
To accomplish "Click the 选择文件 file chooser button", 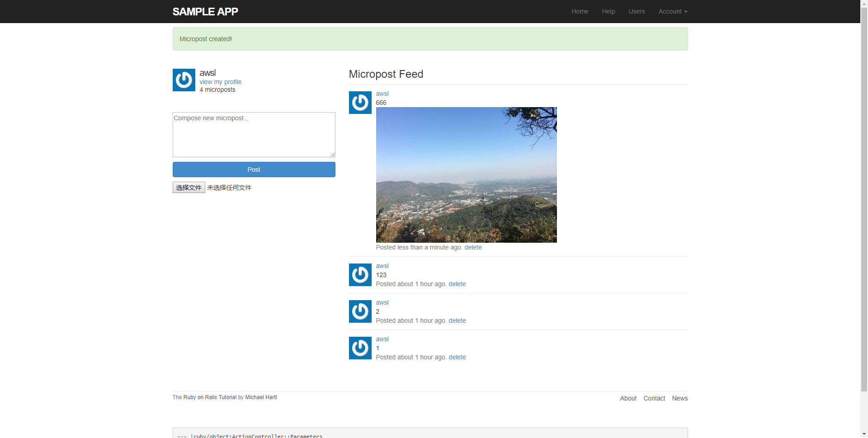I will click(x=189, y=188).
